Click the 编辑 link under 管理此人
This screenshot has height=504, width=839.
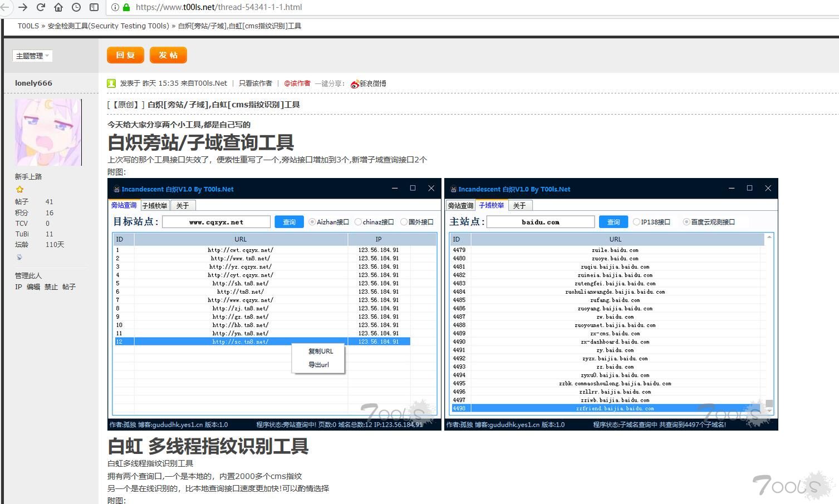click(33, 287)
